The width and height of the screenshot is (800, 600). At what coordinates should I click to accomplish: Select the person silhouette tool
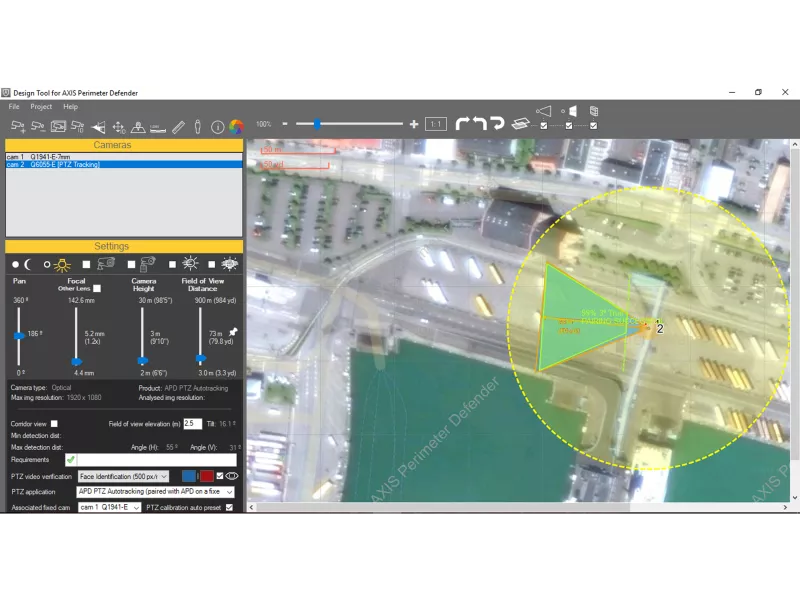pyautogui.click(x=197, y=126)
